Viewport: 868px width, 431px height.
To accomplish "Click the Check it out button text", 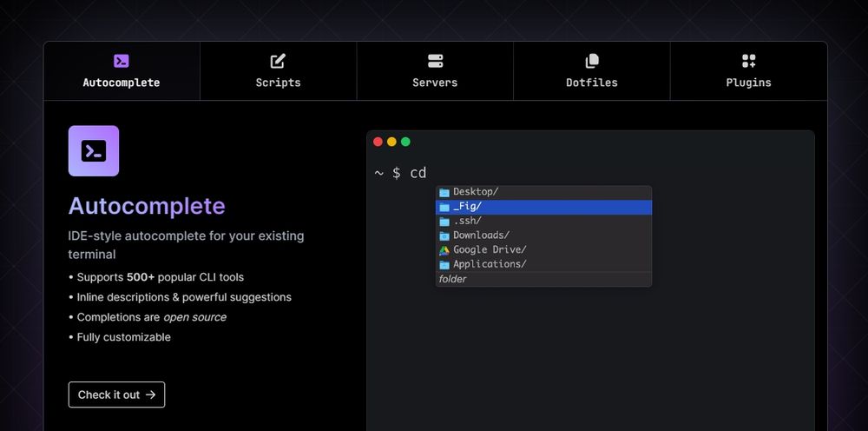I will pos(108,395).
